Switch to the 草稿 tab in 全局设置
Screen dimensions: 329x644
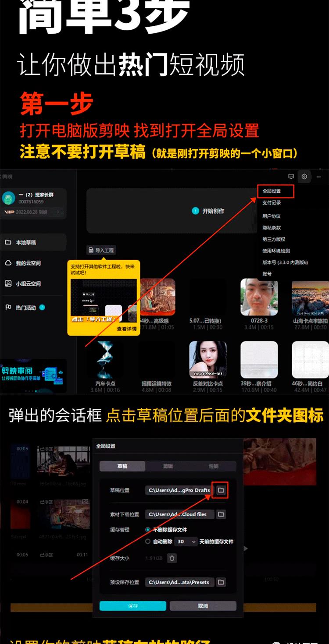click(122, 466)
